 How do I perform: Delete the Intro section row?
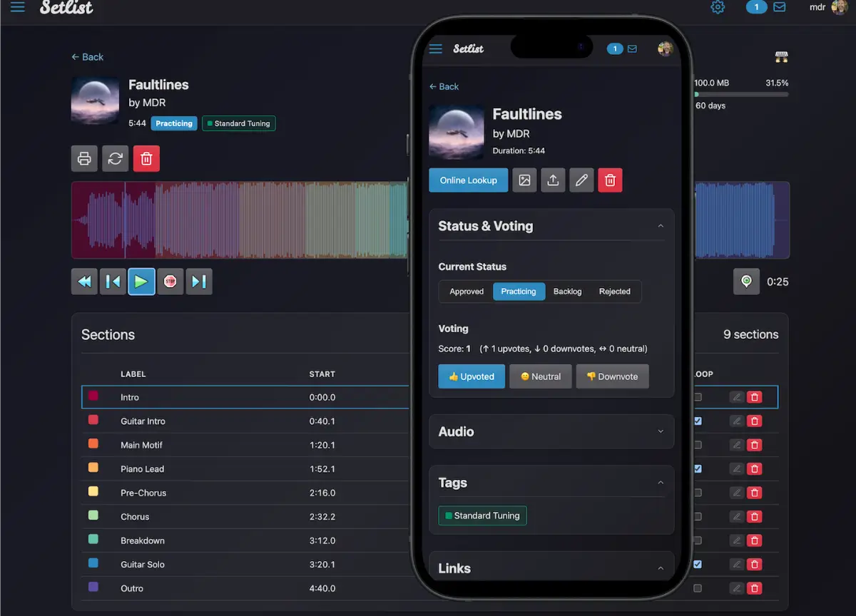[x=755, y=397]
